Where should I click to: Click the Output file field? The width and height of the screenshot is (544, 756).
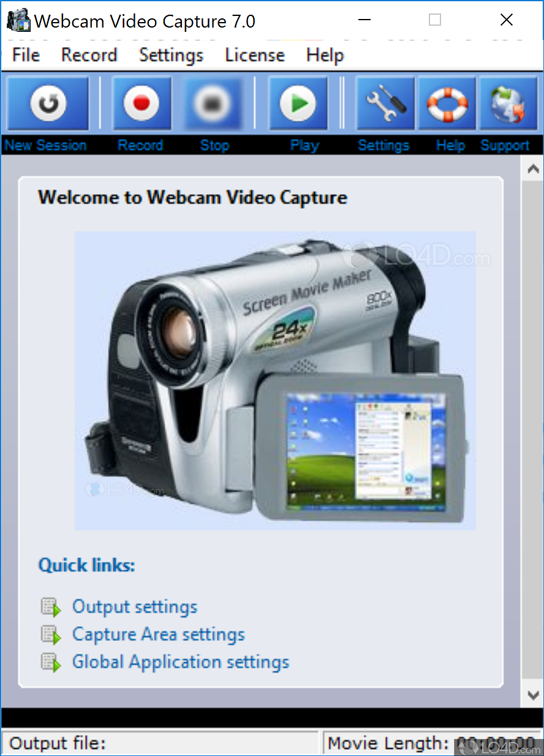point(159,743)
